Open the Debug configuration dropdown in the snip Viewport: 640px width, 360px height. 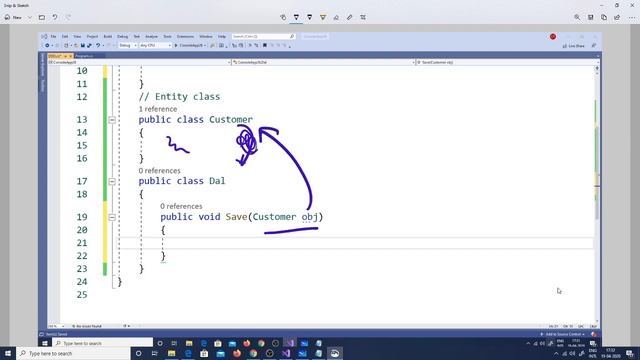(x=128, y=46)
